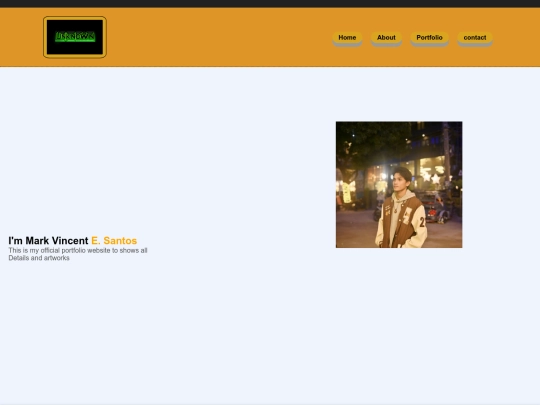The image size is (540, 405).
Task: Click the "Details and artworks" text line
Action: pyautogui.click(x=39, y=258)
